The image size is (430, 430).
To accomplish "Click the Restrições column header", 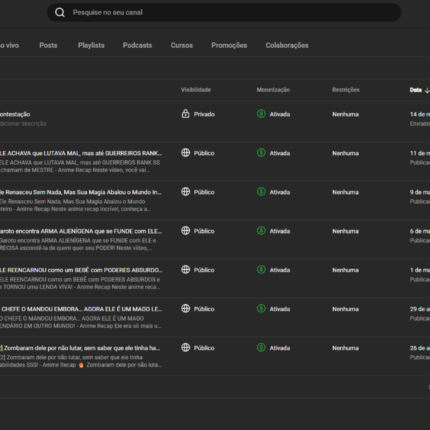I will (x=346, y=90).
